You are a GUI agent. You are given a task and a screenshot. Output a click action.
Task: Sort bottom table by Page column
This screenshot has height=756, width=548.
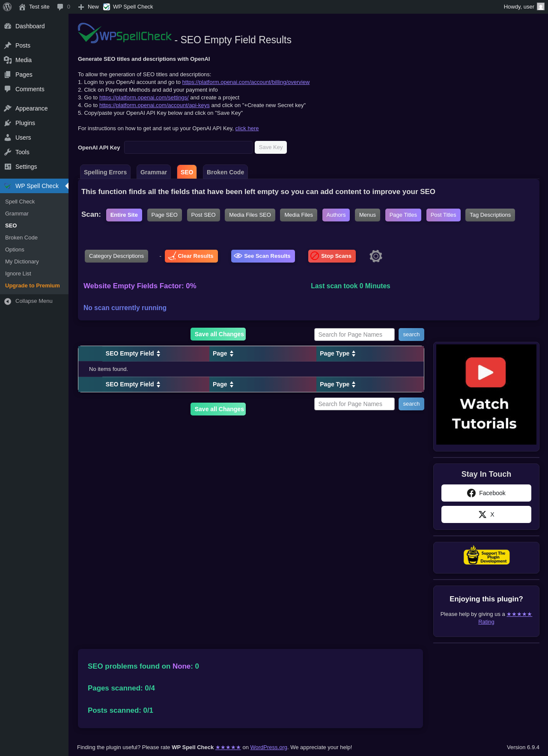tap(223, 385)
